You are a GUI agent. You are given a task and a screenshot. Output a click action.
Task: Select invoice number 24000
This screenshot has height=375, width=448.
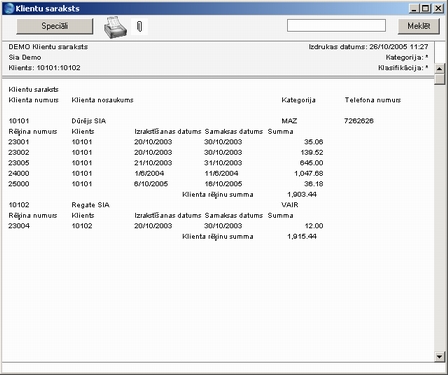click(x=19, y=174)
